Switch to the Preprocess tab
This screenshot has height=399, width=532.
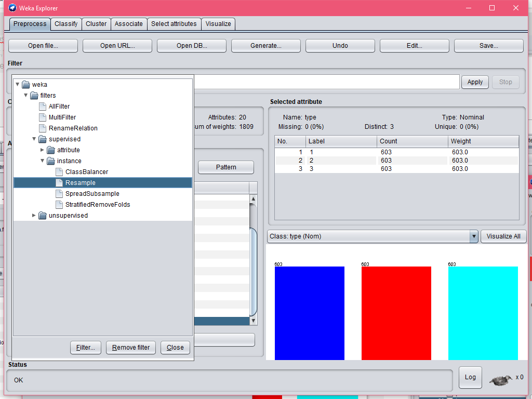(x=30, y=24)
